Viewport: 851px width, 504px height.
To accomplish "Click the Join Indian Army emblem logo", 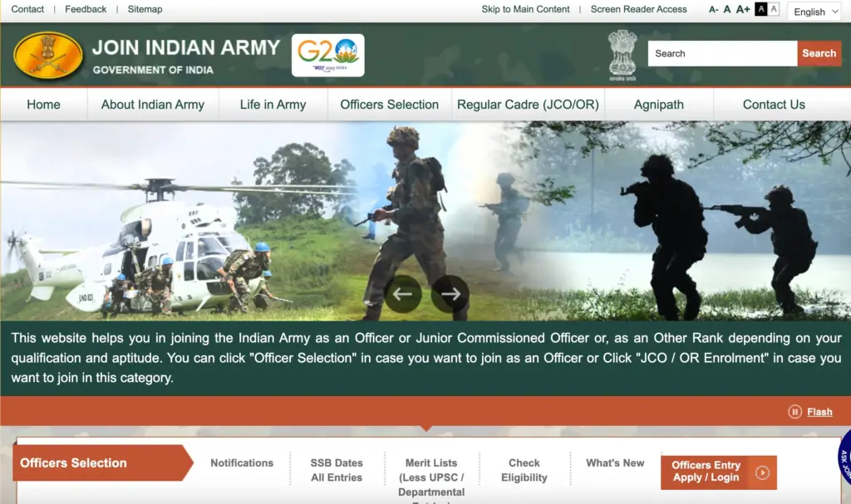I will pos(47,55).
